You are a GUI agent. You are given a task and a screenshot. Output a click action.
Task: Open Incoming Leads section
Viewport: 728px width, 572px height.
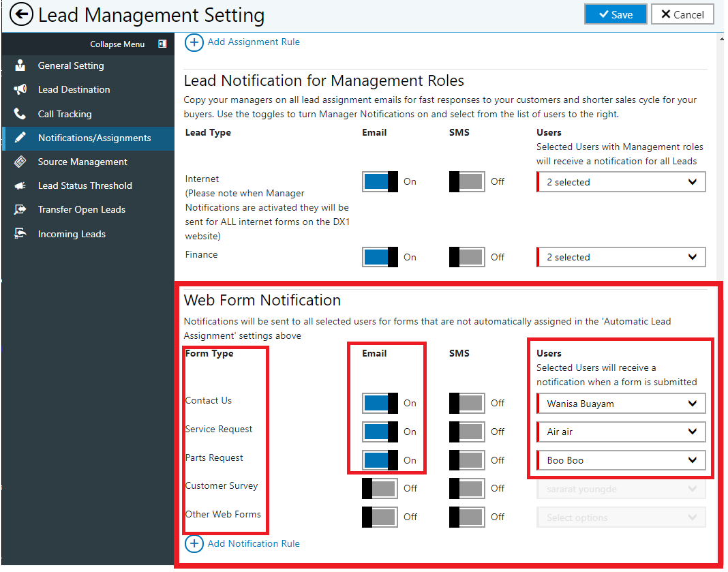88,234
